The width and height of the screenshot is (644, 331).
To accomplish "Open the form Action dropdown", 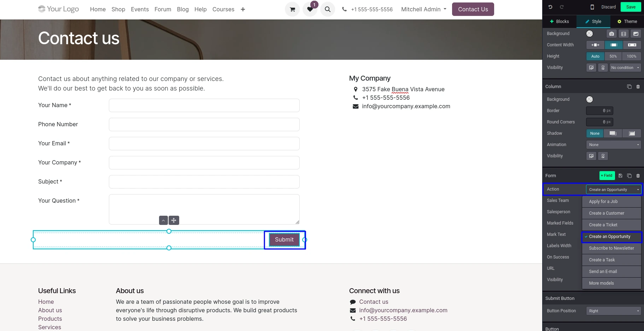I will 614,190.
